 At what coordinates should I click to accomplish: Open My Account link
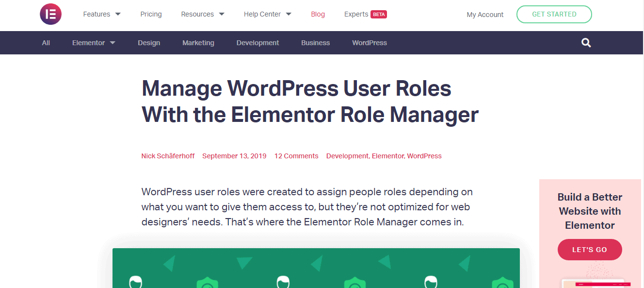(x=485, y=15)
